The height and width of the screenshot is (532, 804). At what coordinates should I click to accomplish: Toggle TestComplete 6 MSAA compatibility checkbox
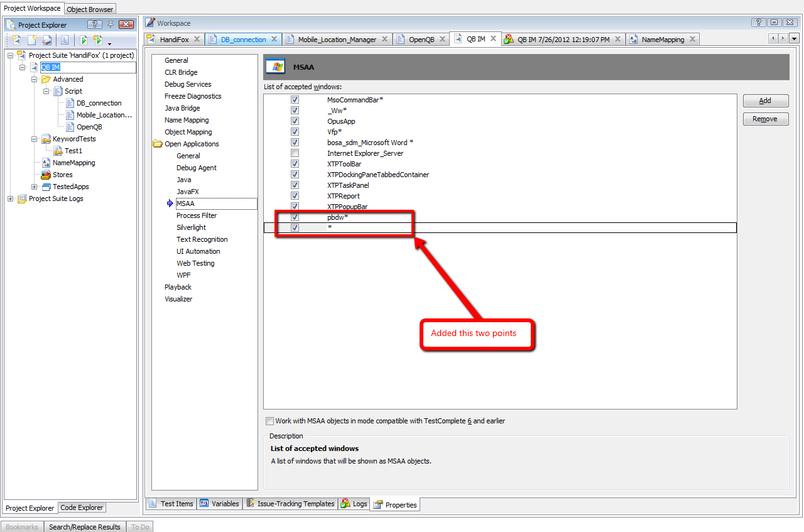pos(269,421)
